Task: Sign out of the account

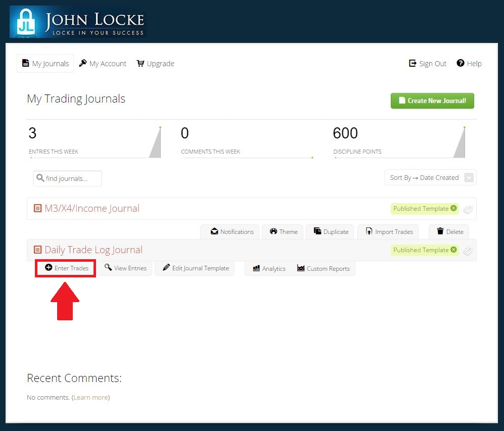Action: pos(428,63)
